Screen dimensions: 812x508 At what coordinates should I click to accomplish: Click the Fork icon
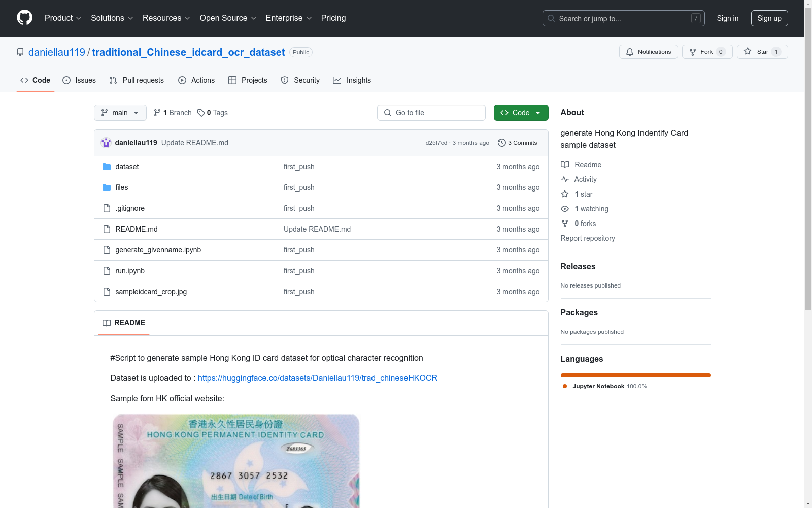pyautogui.click(x=693, y=52)
